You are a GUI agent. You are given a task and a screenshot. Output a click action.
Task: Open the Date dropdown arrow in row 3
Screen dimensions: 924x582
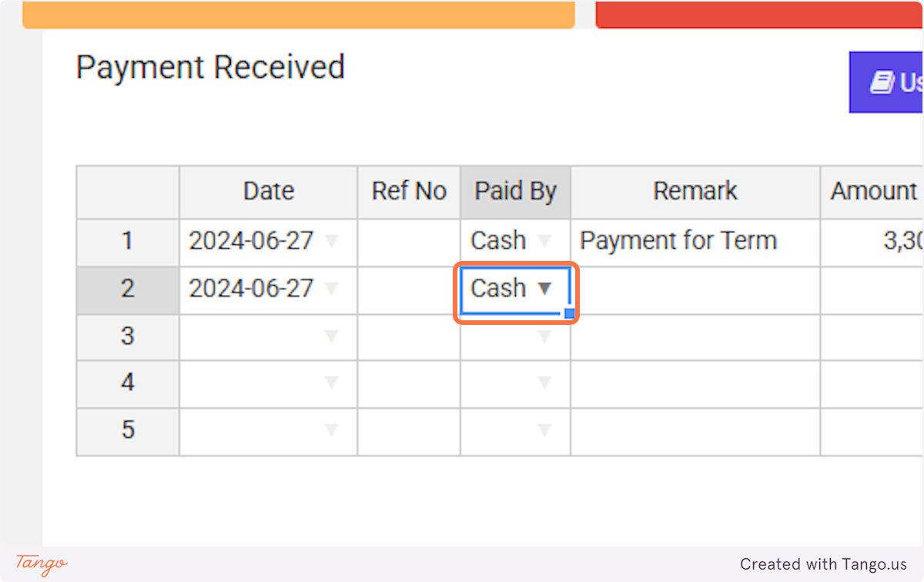332,336
